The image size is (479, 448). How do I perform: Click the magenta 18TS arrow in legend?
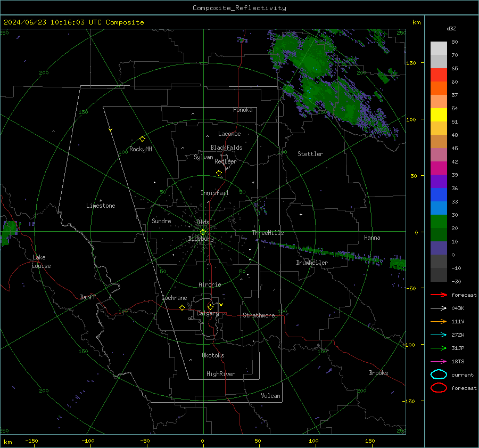click(x=439, y=362)
